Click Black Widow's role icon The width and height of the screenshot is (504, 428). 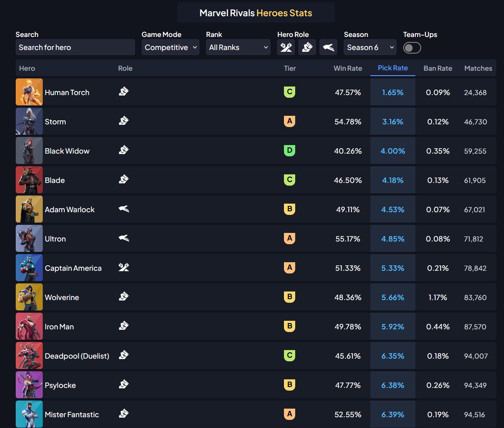click(x=124, y=150)
